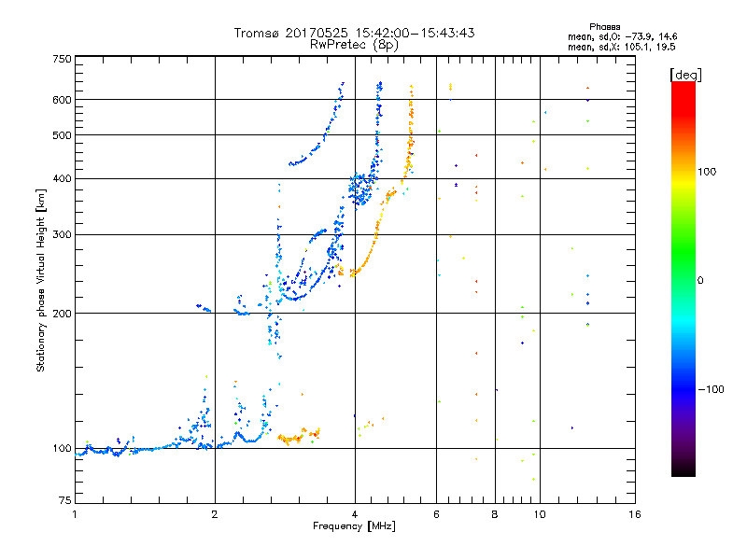Click the rainbow phase colorbar

pos(684,278)
